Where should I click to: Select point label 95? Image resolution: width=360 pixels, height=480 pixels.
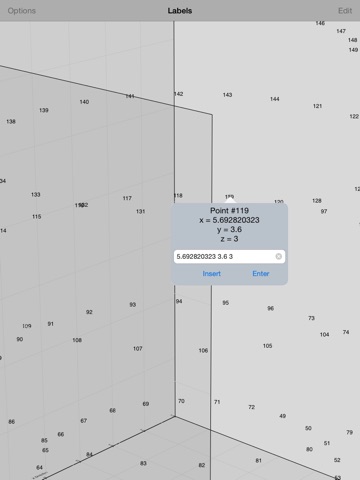click(226, 303)
